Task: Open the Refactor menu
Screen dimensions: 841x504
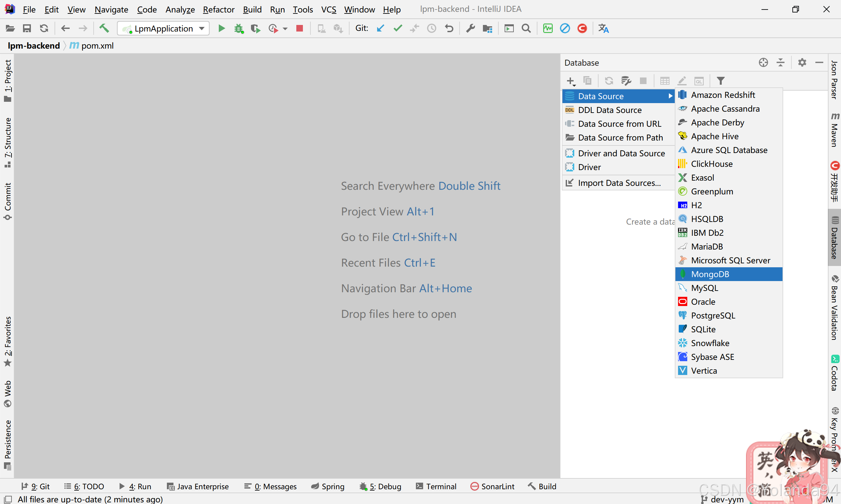Action: (218, 10)
